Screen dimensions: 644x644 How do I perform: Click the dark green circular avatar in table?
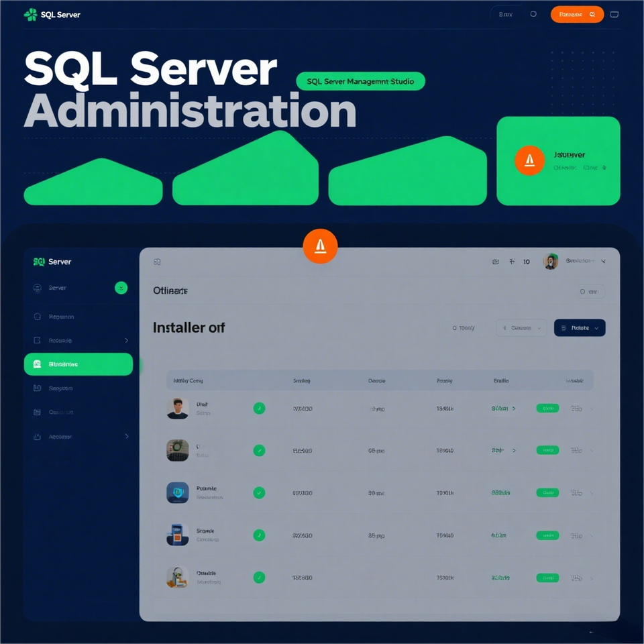click(x=177, y=450)
